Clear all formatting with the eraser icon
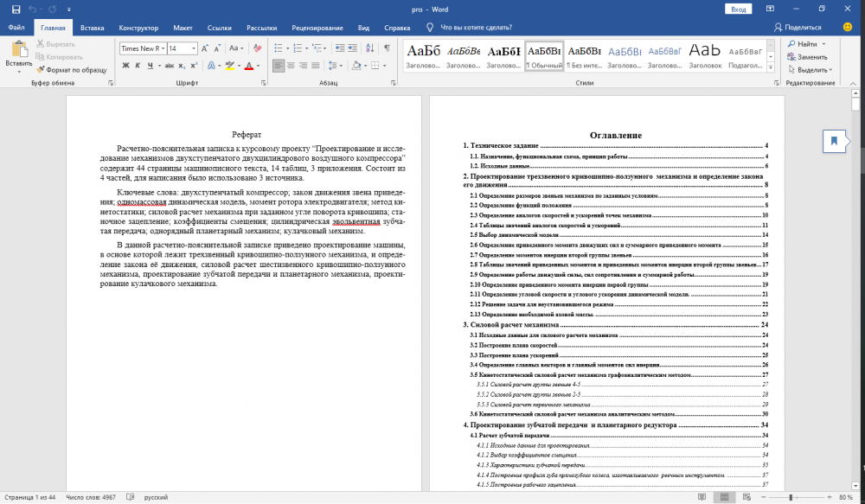 click(257, 48)
